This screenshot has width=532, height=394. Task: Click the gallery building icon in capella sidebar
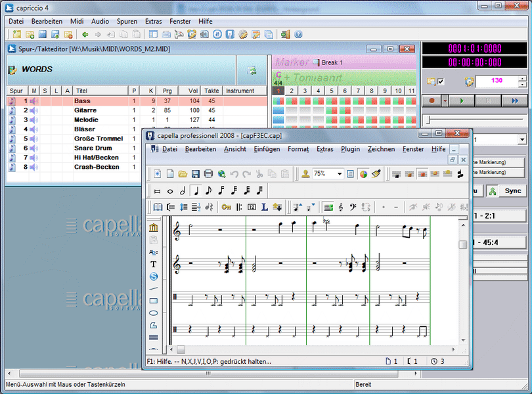(153, 227)
